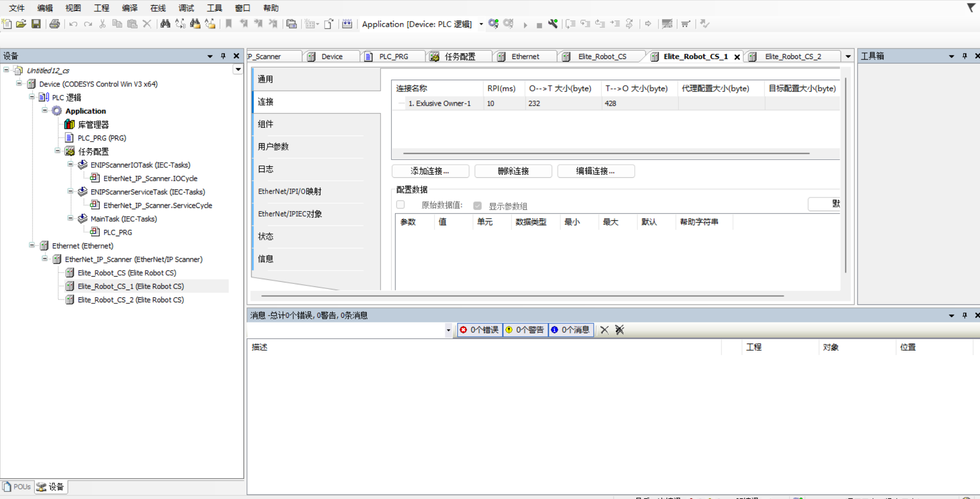Click the Open project folder icon

(x=21, y=24)
